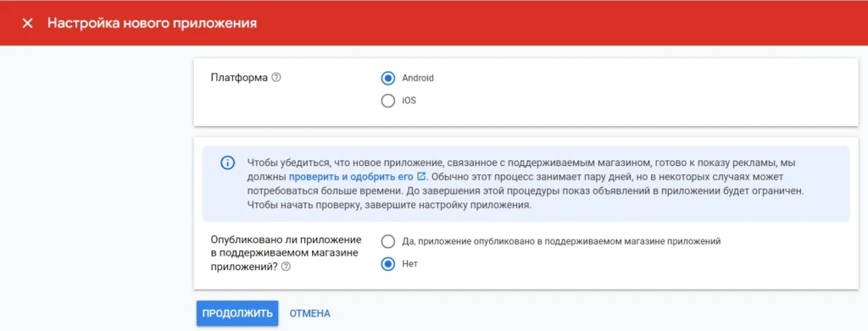Click the ОТМЕНА button
The height and width of the screenshot is (331, 868).
point(310,313)
